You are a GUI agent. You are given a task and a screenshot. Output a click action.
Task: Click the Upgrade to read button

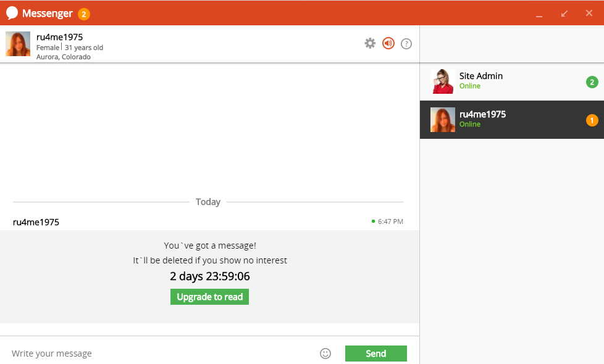(x=209, y=297)
